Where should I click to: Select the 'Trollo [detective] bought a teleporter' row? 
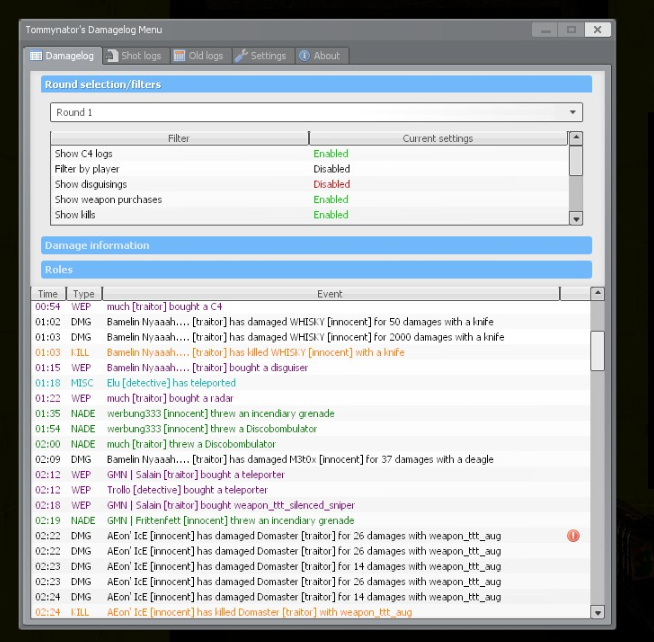[311, 490]
